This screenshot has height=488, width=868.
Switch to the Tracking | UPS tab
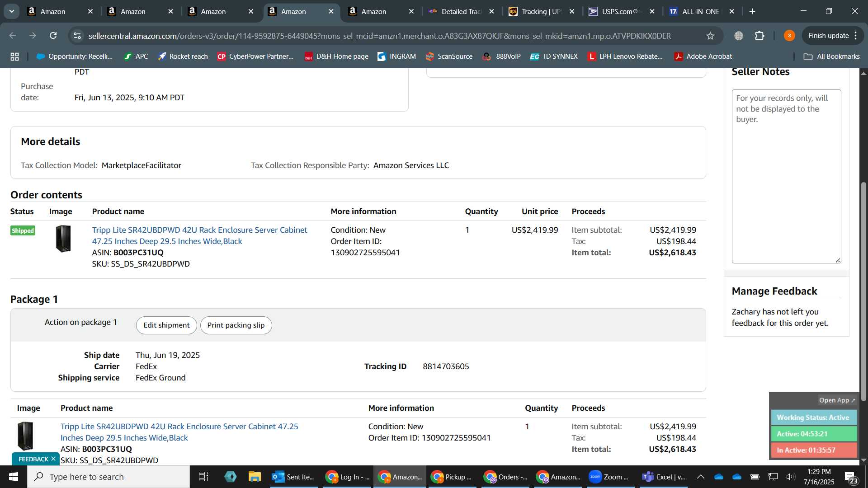pyautogui.click(x=541, y=11)
